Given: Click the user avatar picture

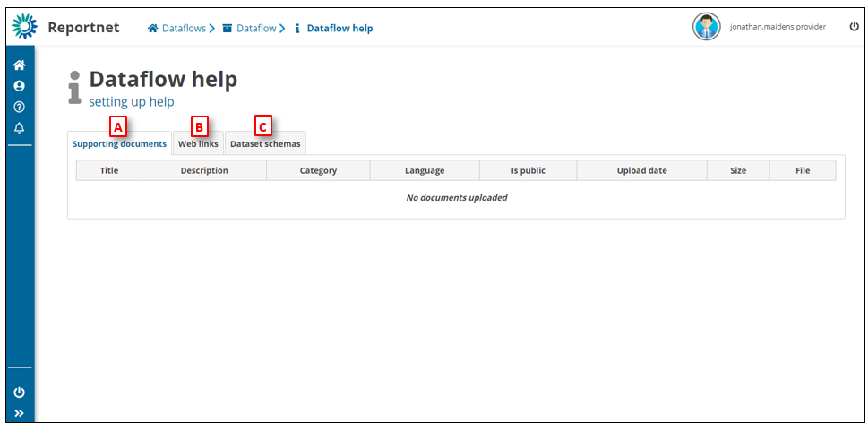Looking at the screenshot, I should click(706, 27).
